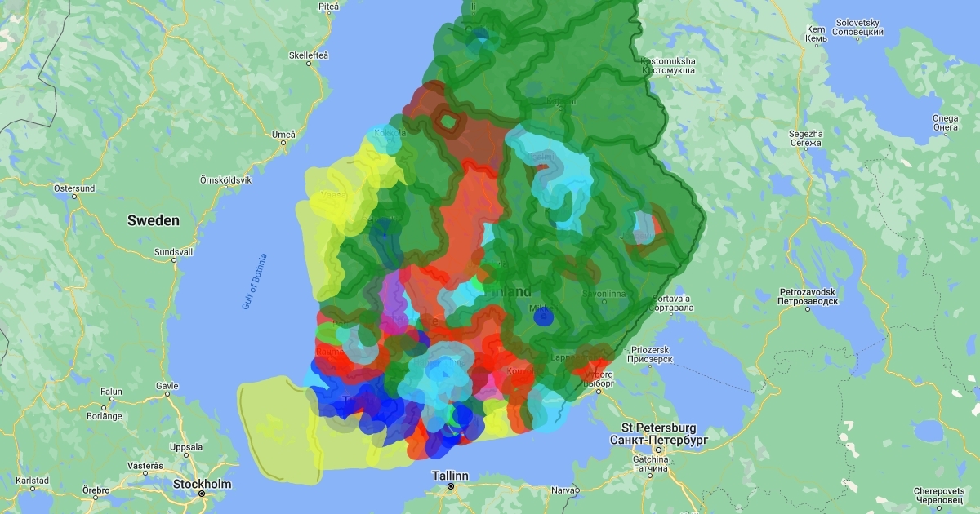Select the Uppsala city label
The height and width of the screenshot is (514, 980).
(185, 447)
